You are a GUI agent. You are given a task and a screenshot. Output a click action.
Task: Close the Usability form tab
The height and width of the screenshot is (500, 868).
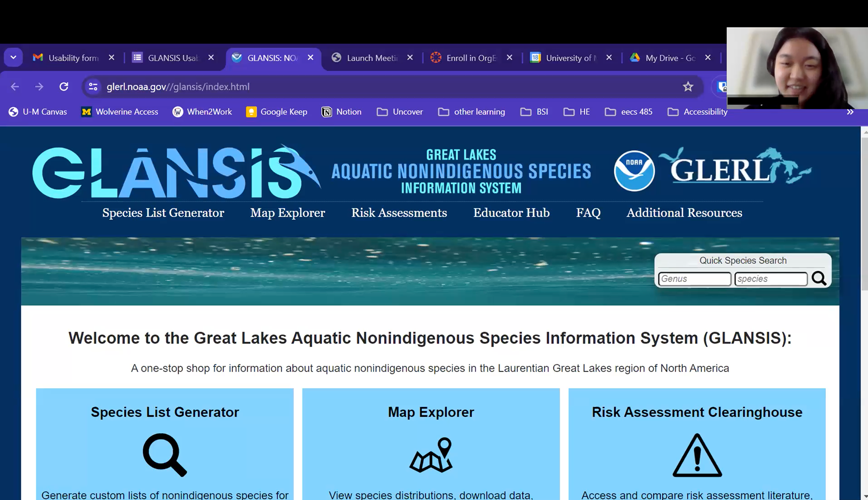[112, 57]
